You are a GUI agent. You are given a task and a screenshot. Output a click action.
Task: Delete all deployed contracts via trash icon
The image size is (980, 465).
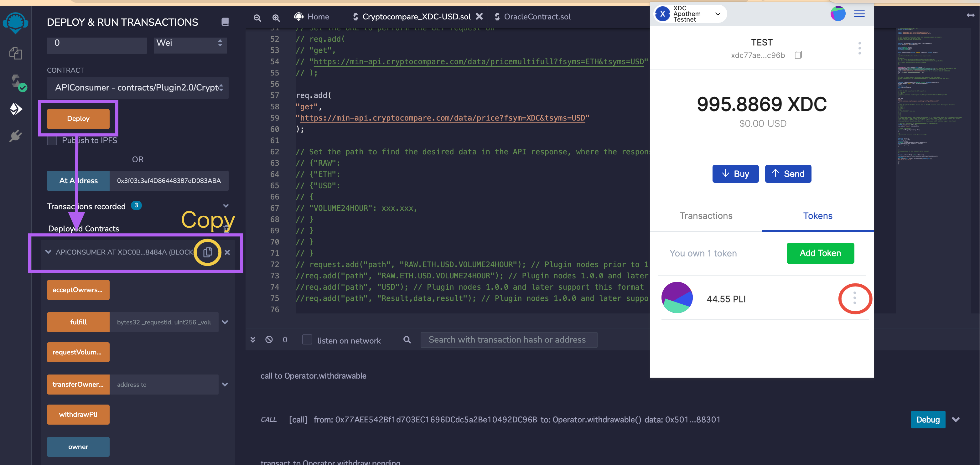pyautogui.click(x=226, y=228)
